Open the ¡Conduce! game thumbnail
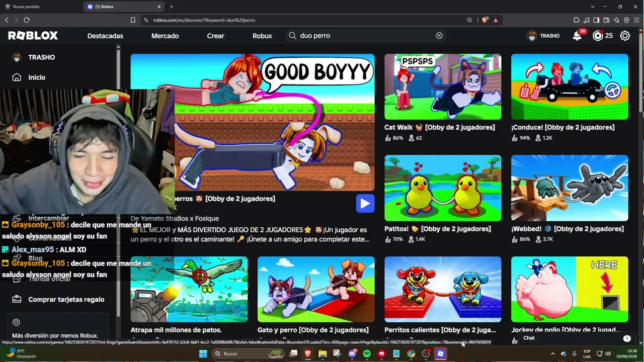Image resolution: width=644 pixels, height=362 pixels. tap(570, 86)
